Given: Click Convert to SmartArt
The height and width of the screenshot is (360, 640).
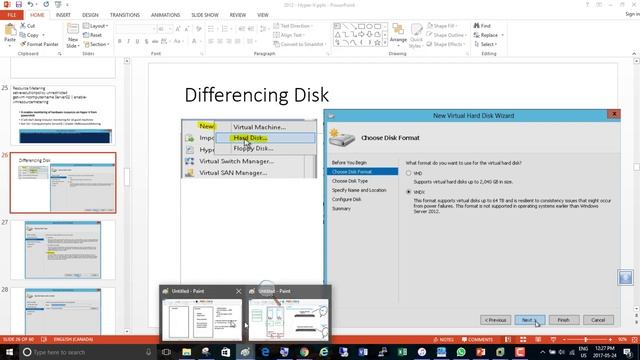Looking at the screenshot, I should (300, 44).
